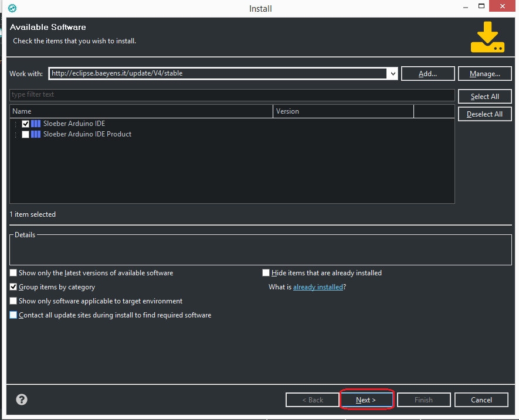Open the Manage... sites button
This screenshot has width=519, height=420.
[x=484, y=73]
